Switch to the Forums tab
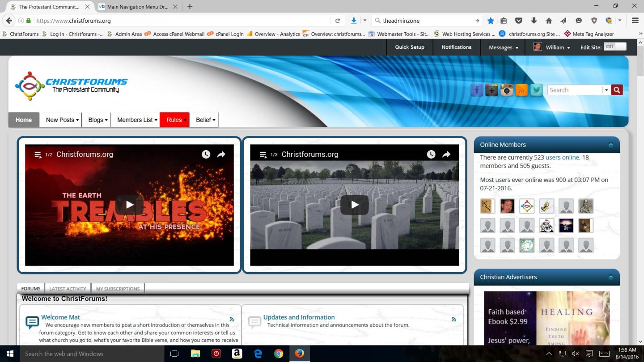The height and width of the screenshot is (362, 644). (x=31, y=289)
